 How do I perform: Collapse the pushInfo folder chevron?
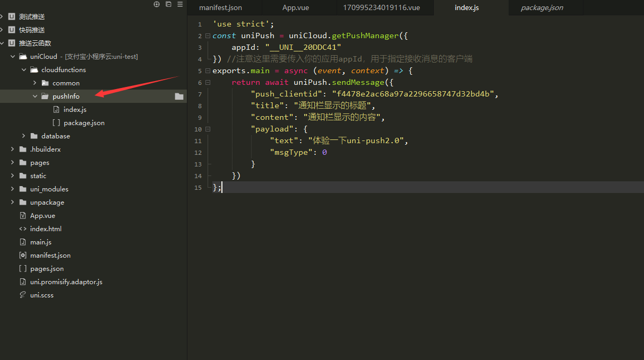[35, 96]
